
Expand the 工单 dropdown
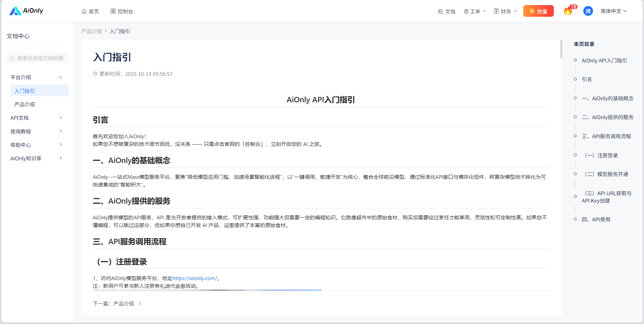(x=475, y=11)
